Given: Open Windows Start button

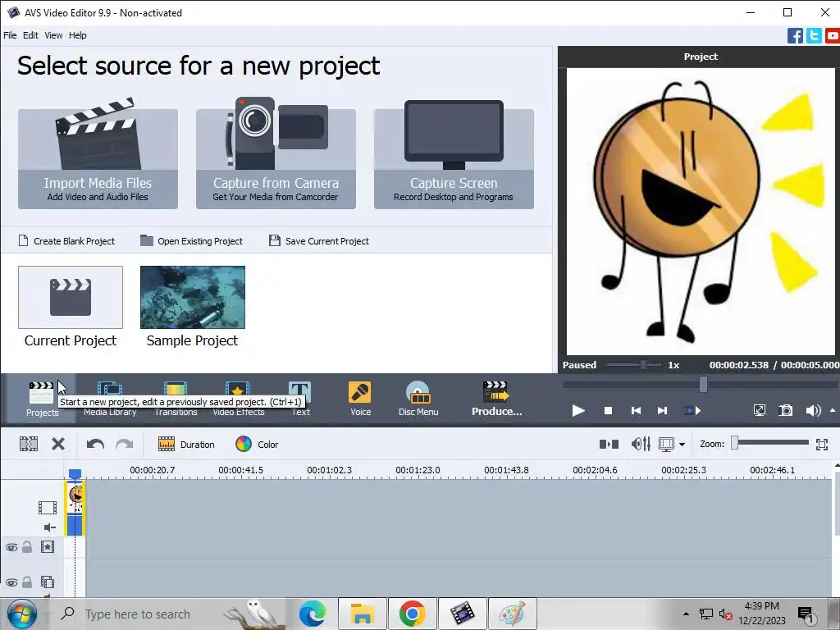Looking at the screenshot, I should 21,614.
